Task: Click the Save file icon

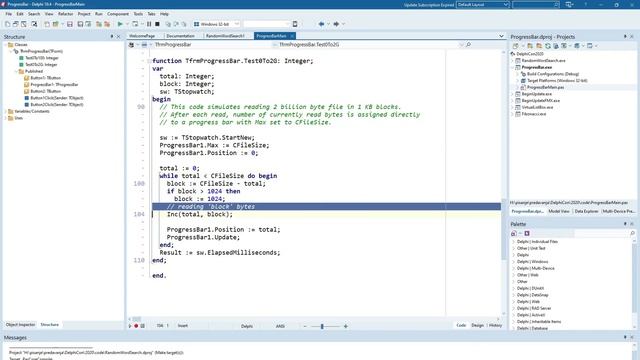Action: coord(70,24)
